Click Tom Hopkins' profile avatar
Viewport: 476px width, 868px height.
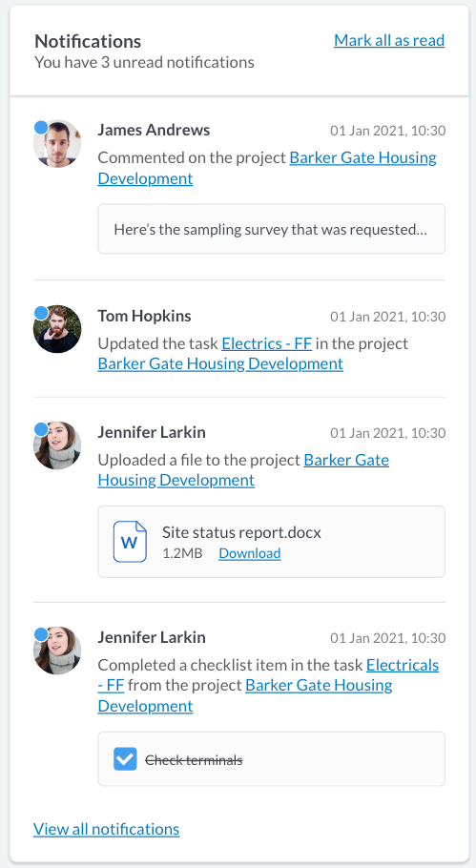pos(57,329)
